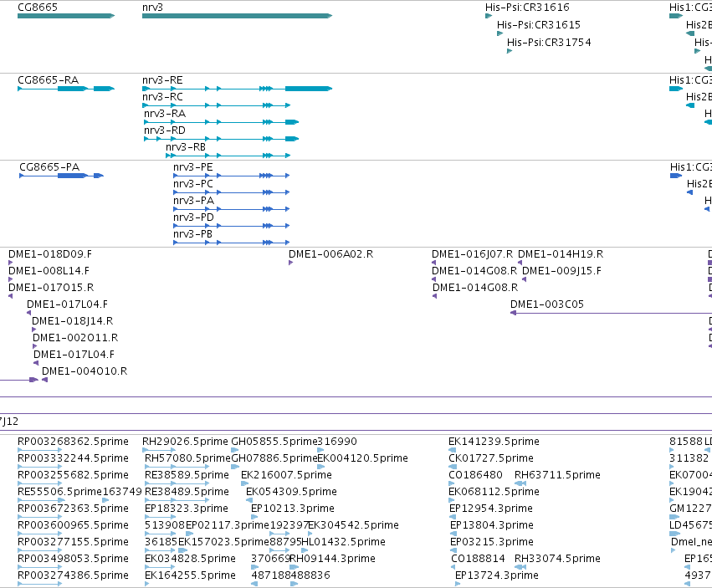Click the nrv3-PC CDS label

(x=193, y=184)
